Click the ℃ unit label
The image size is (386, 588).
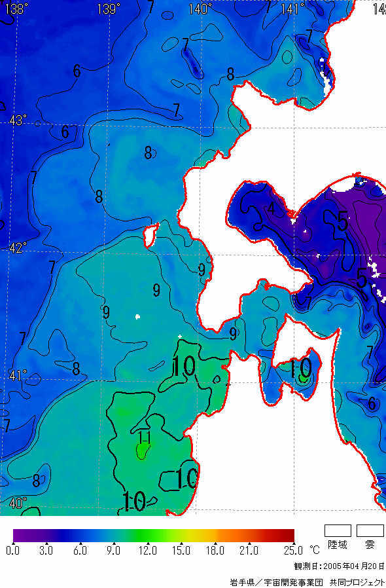(x=315, y=550)
